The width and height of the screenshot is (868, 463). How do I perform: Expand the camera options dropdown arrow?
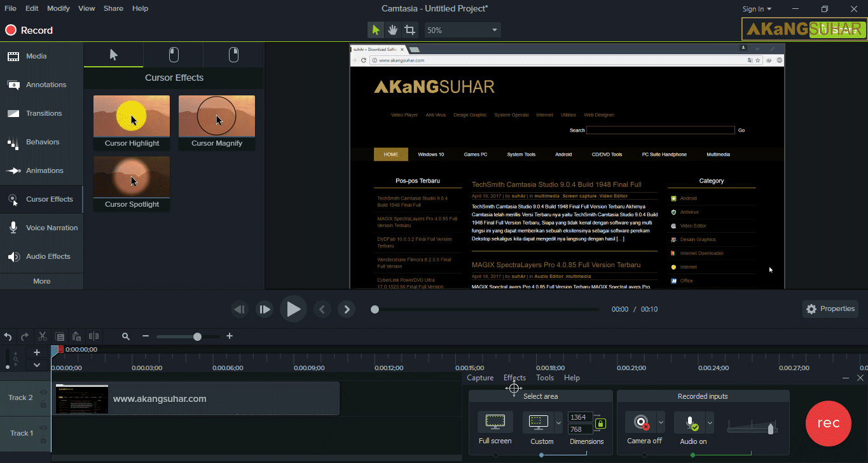point(661,422)
